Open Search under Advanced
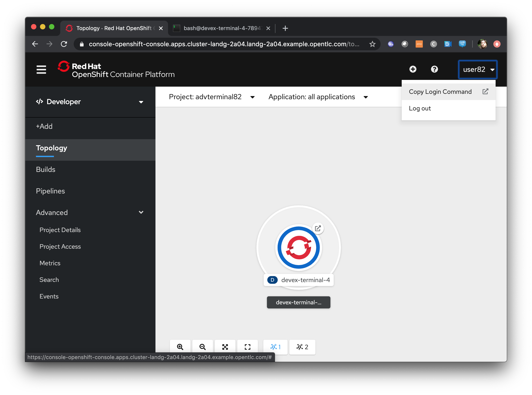 (x=49, y=280)
